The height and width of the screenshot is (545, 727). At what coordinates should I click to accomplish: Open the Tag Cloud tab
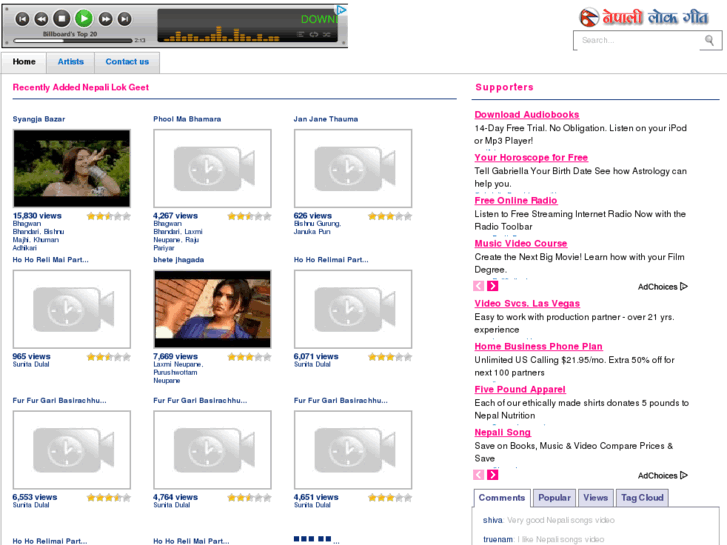(641, 498)
